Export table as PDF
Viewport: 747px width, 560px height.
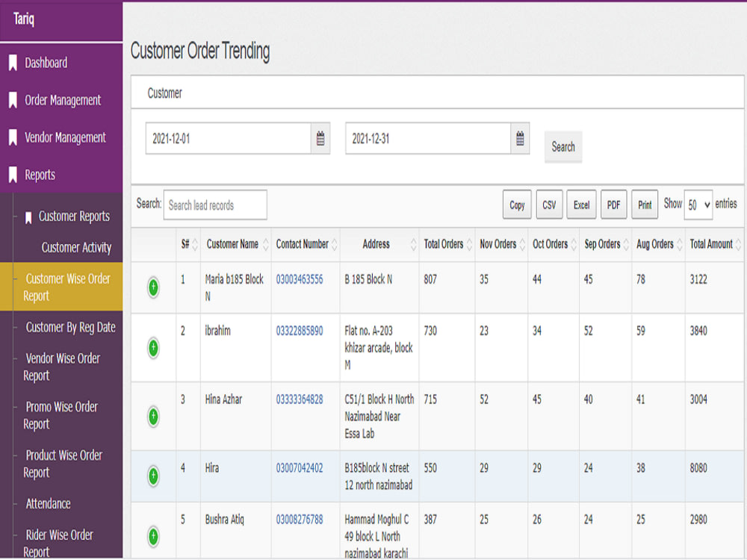(613, 205)
